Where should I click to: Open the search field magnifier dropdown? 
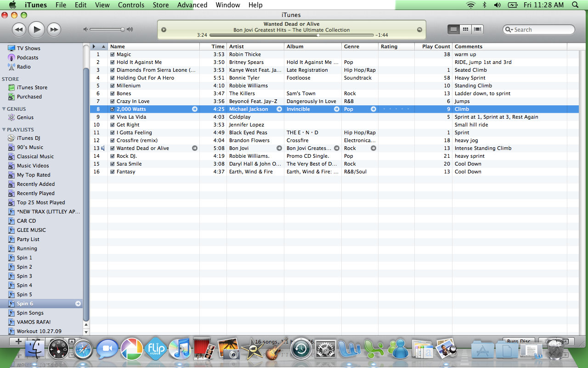click(x=509, y=29)
